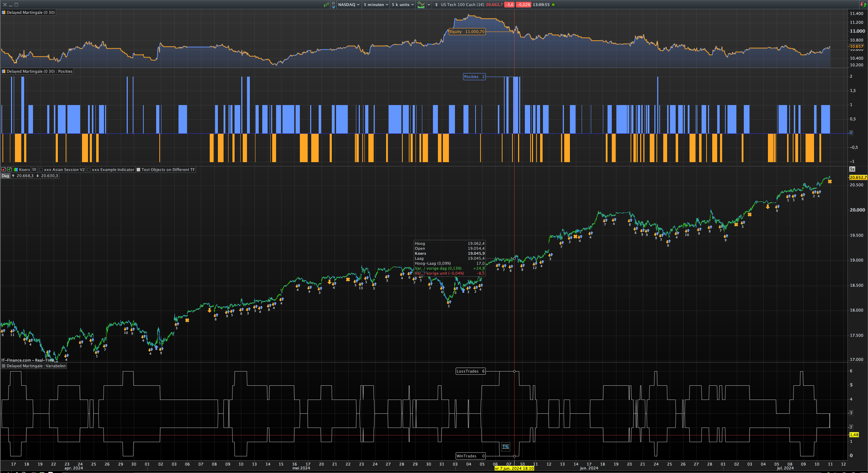Click the magnet link-check icon in toolbar

[333, 5]
